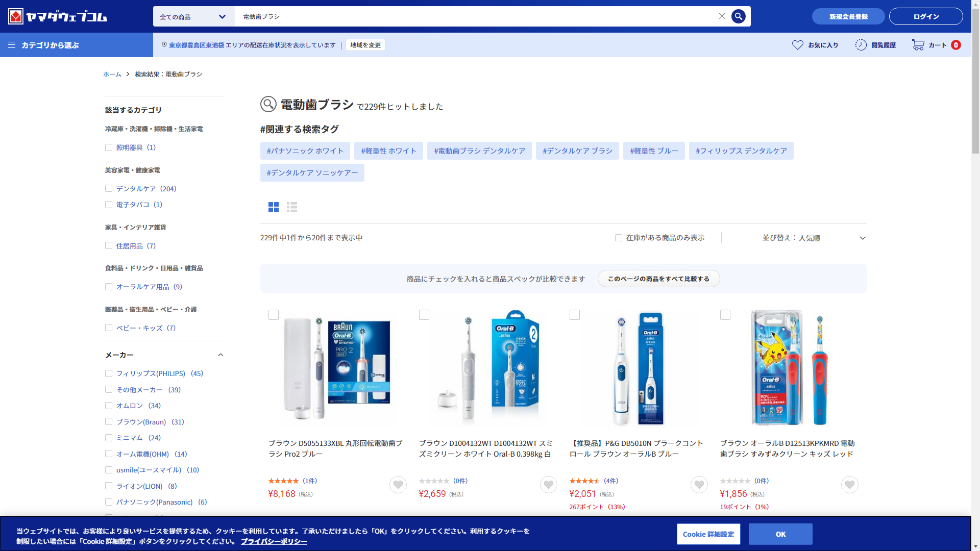
Task: Tick the フィリップス(PHILIPS) maker checkbox
Action: click(x=109, y=373)
